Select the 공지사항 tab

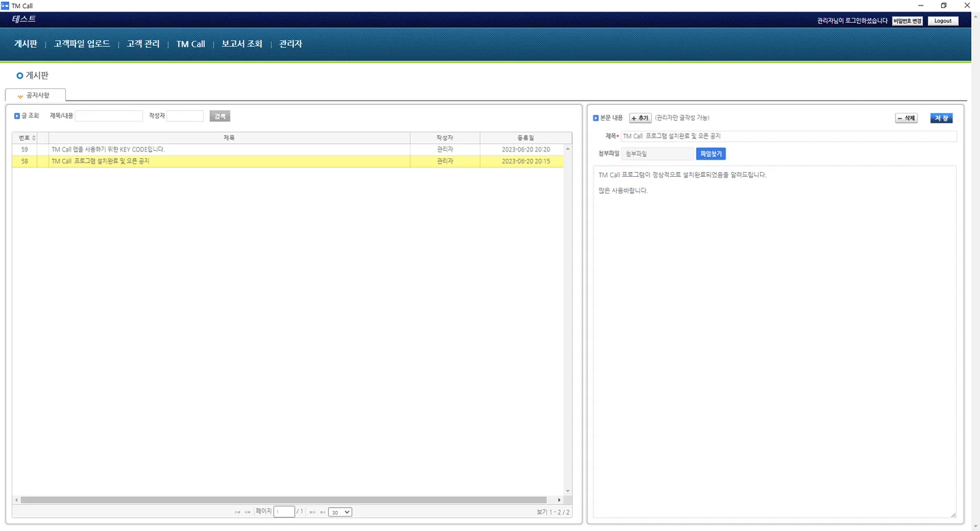36,95
